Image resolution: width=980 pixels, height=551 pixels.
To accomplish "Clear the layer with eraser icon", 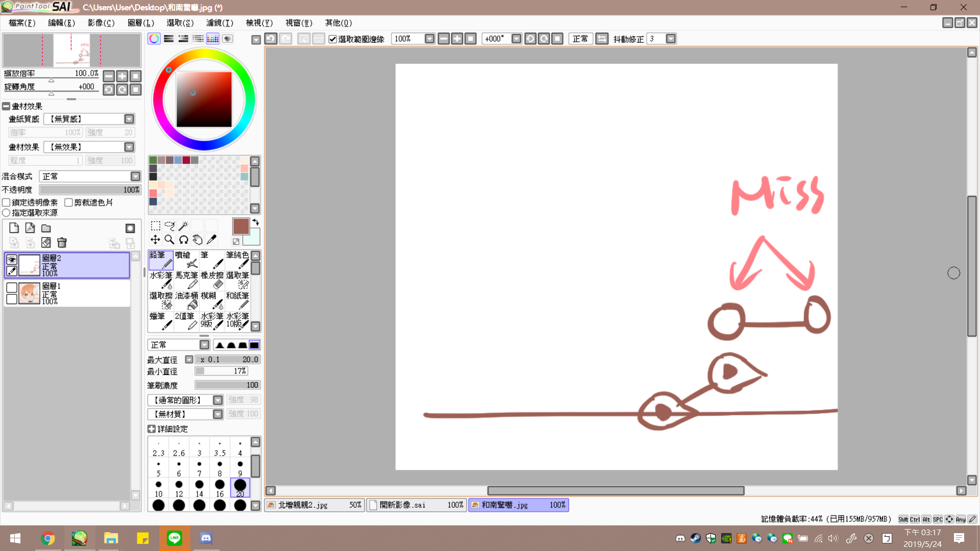I will tap(46, 242).
